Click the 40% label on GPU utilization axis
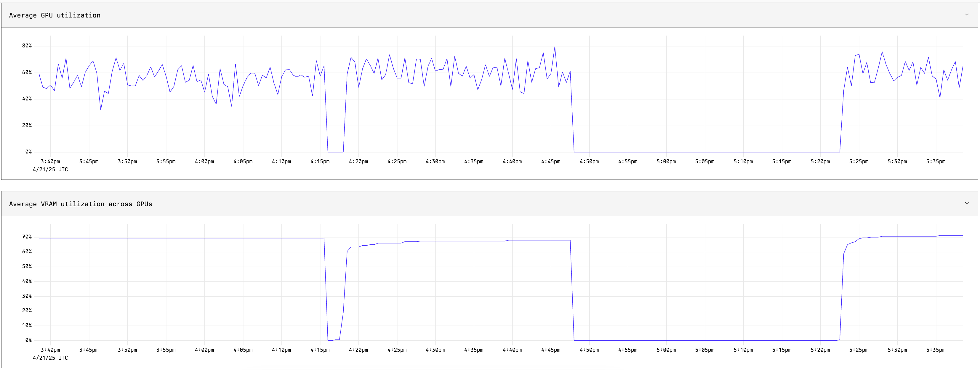Image resolution: width=980 pixels, height=370 pixels. [x=27, y=98]
